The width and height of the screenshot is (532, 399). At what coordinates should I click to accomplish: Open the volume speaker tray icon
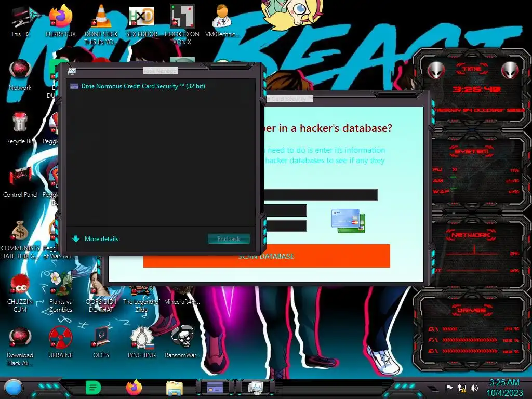pos(474,388)
